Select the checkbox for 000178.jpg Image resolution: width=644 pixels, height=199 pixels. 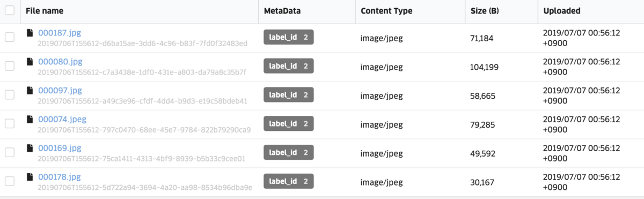pyautogui.click(x=10, y=181)
